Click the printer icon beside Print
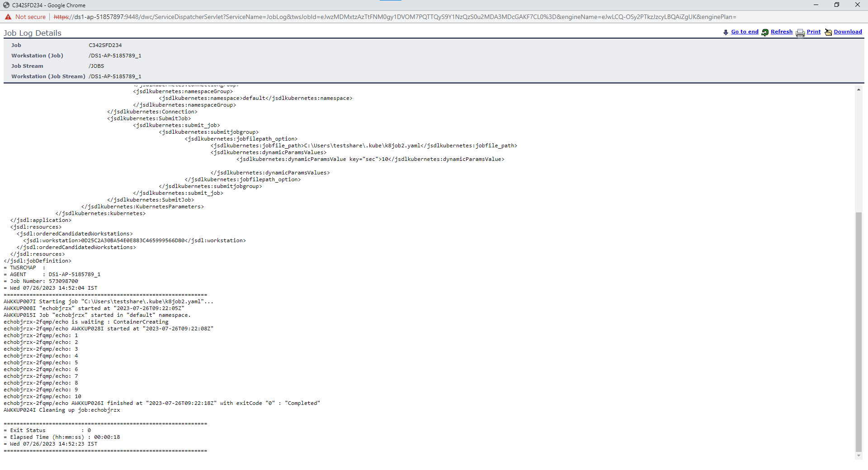Screen dimensions: 868x470 click(x=800, y=33)
